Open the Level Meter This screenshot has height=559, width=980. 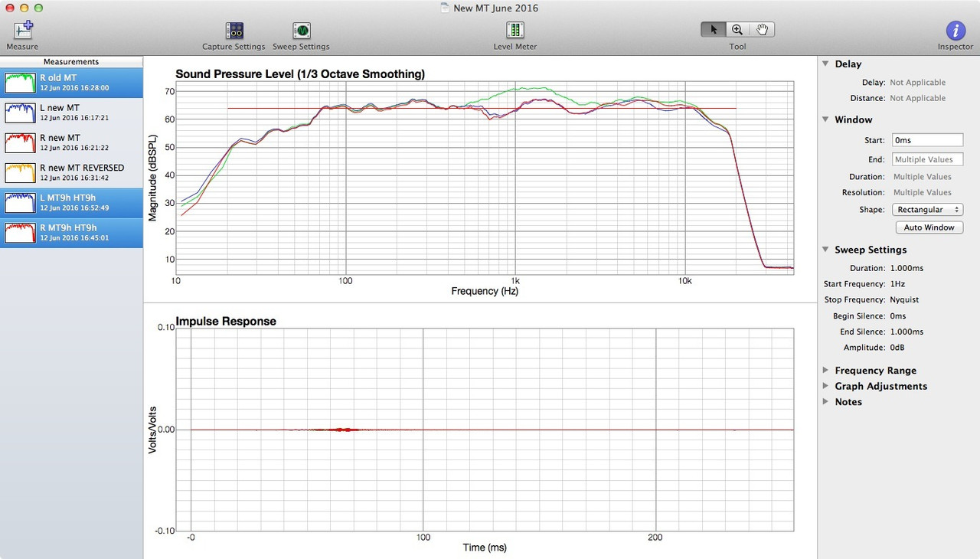click(x=514, y=31)
